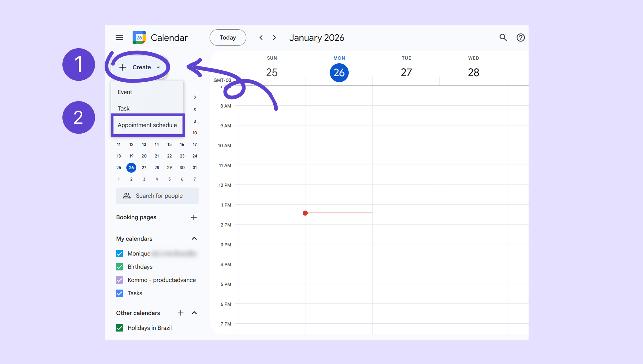Select Tuesday 27 in week header
643x364 pixels.
[406, 72]
